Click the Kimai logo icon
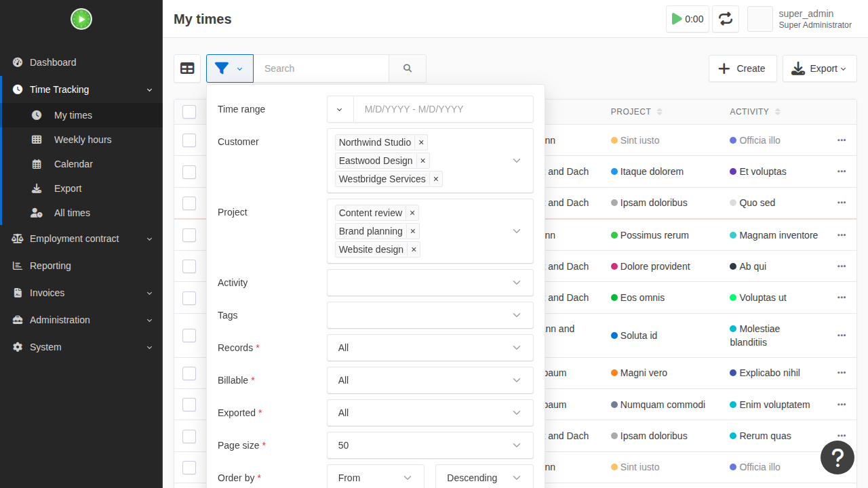 point(81,19)
